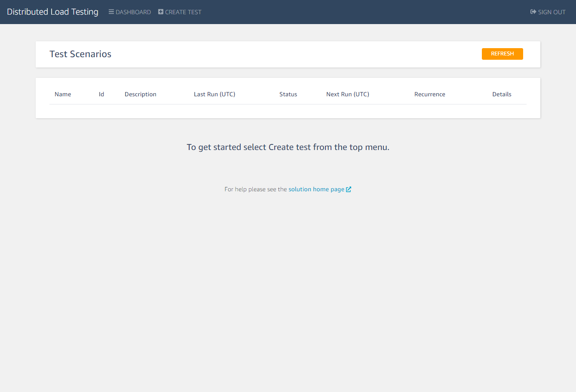This screenshot has height=392, width=576.
Task: Click the external link icon after solution home page
Action: [349, 189]
